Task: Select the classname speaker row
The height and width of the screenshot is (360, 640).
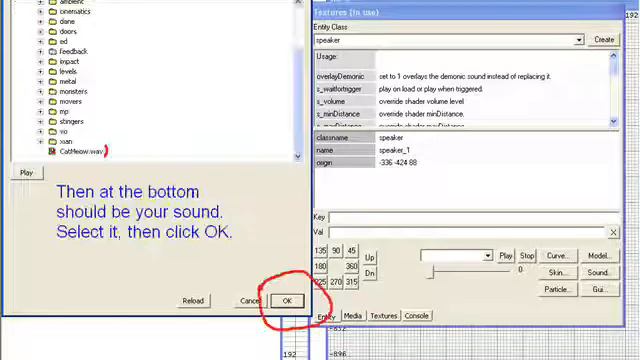Action: click(467, 138)
